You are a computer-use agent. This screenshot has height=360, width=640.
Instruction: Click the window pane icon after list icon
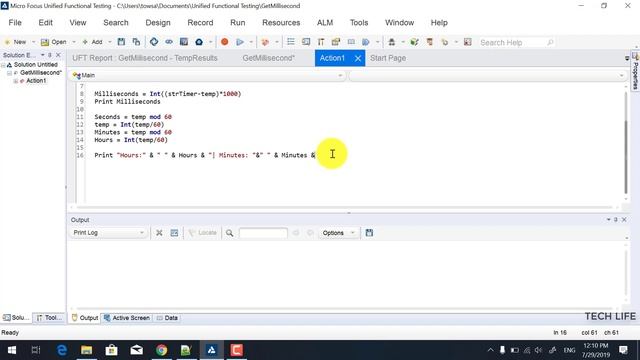click(306, 42)
